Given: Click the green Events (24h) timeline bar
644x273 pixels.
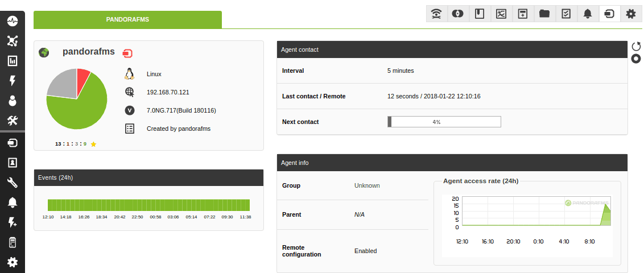Looking at the screenshot, I should click(148, 205).
